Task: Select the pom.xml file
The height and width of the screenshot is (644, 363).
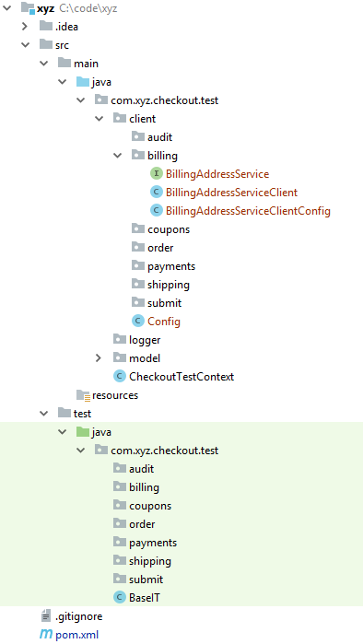Action: 76,635
